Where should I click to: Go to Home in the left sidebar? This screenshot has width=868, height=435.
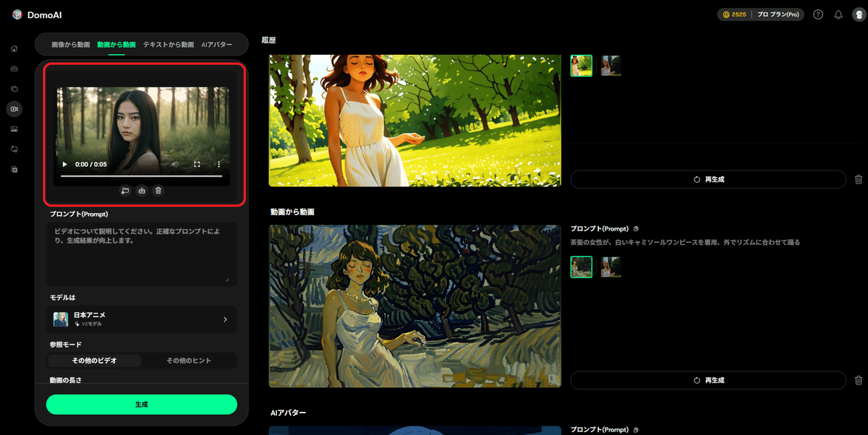click(14, 48)
